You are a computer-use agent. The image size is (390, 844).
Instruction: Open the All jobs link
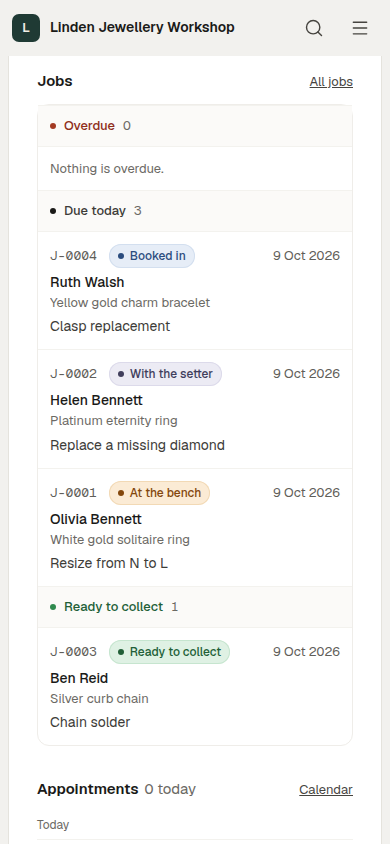point(331,82)
